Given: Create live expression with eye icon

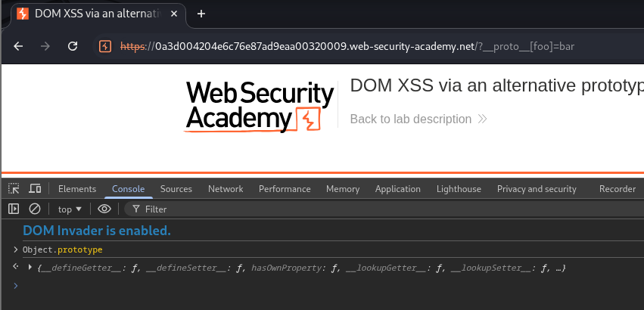Looking at the screenshot, I should point(104,209).
